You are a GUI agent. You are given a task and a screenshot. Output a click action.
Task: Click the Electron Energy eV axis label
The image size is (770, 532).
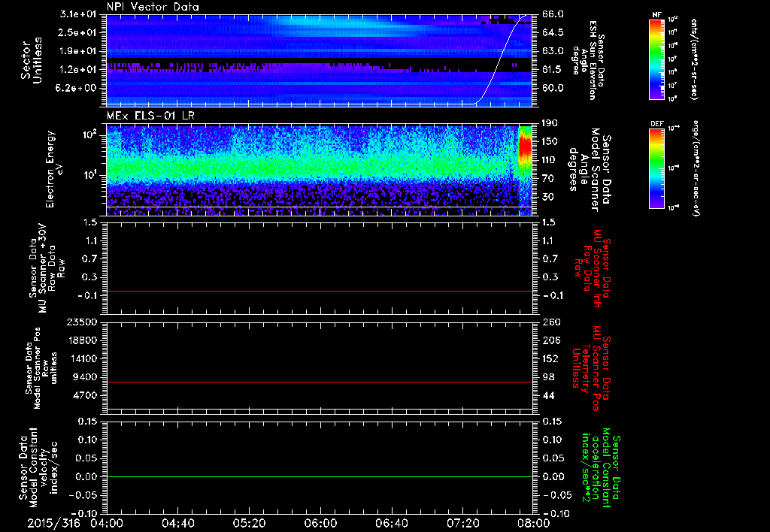click(x=56, y=171)
